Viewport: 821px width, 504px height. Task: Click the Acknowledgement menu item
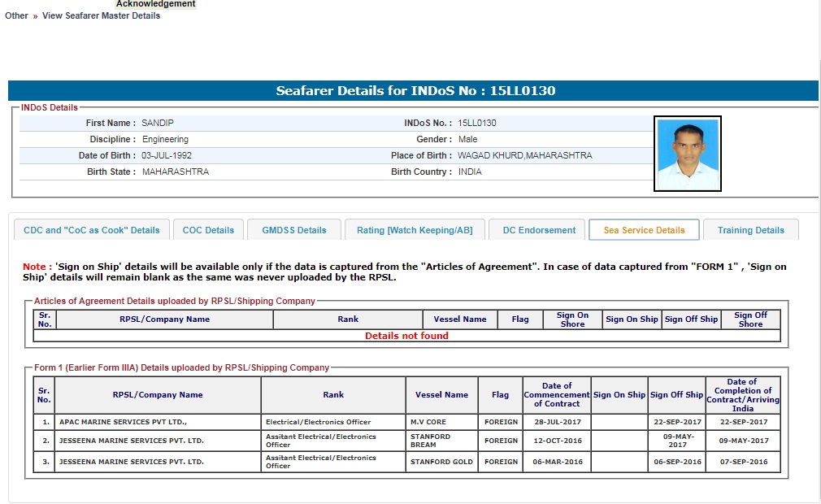coord(155,4)
